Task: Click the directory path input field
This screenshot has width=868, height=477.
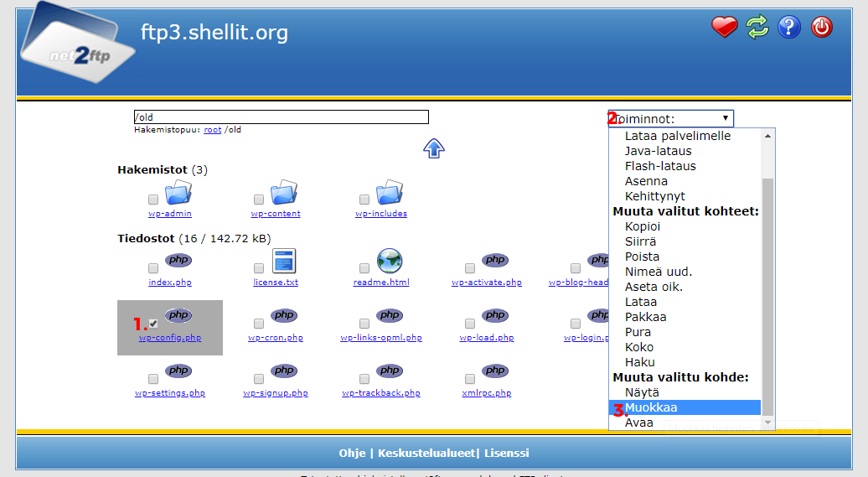Action: [x=282, y=117]
